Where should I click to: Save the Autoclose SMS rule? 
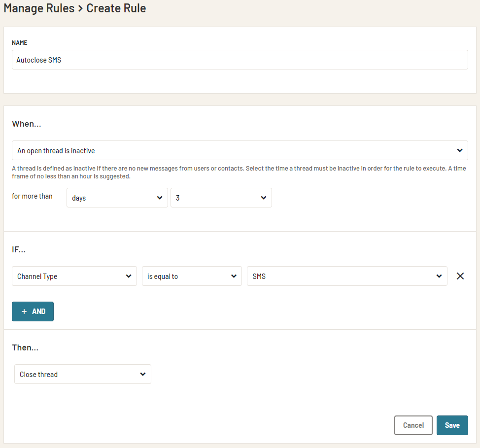452,425
